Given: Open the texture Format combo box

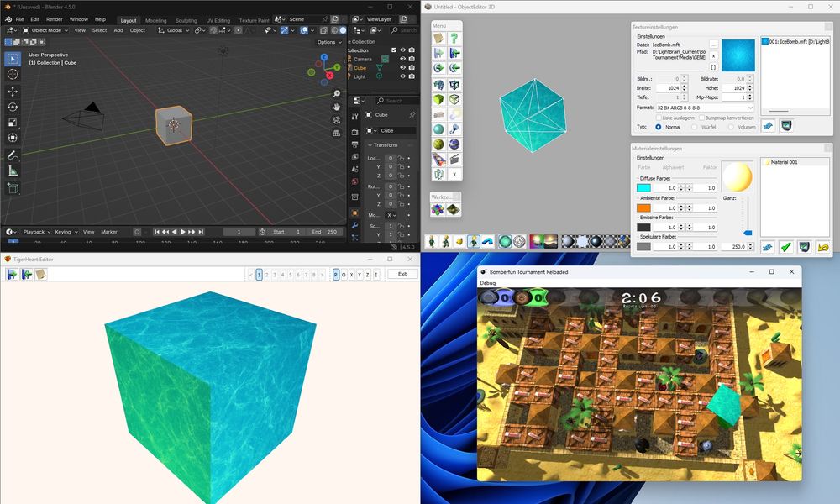Looking at the screenshot, I should [x=705, y=108].
